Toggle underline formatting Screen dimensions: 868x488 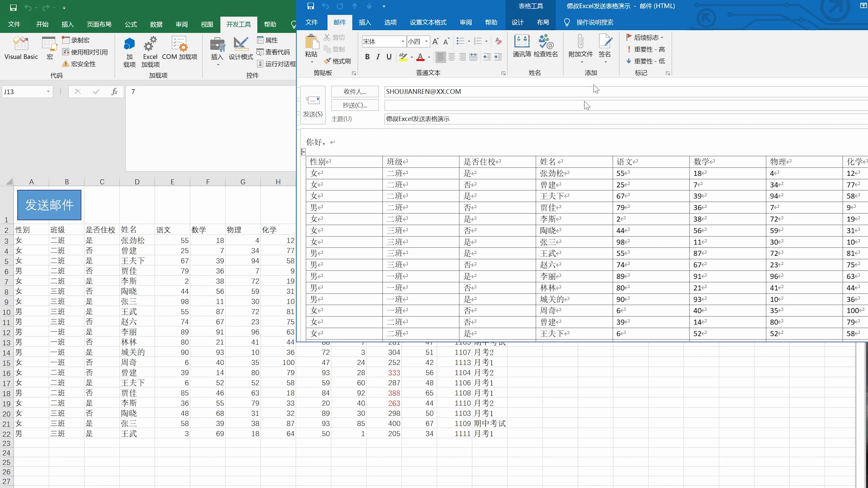[x=389, y=56]
